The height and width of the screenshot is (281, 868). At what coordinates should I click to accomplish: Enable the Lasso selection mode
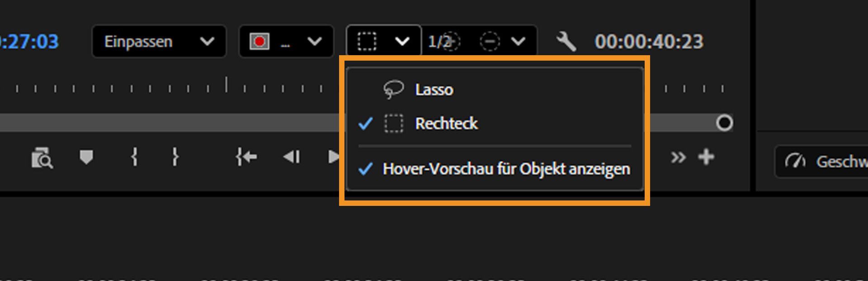click(x=433, y=89)
